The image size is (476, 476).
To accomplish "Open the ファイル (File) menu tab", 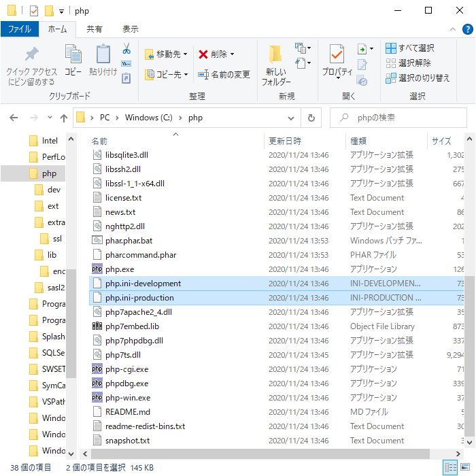I will [19, 29].
